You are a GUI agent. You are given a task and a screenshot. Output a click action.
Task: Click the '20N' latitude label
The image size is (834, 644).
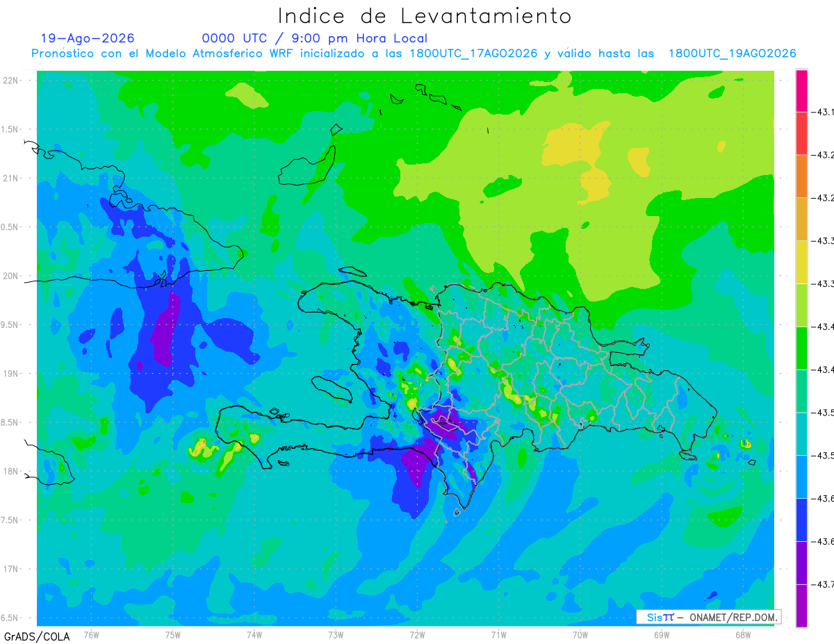[x=11, y=276]
